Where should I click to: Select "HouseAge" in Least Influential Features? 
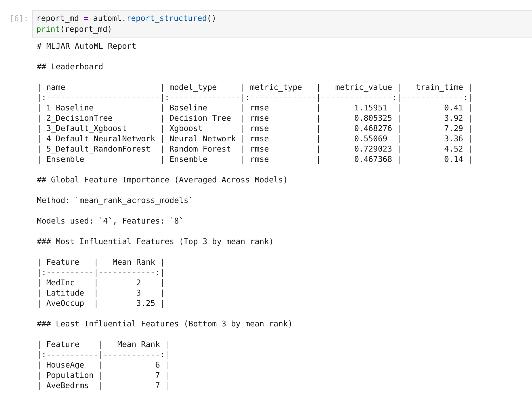click(x=65, y=365)
